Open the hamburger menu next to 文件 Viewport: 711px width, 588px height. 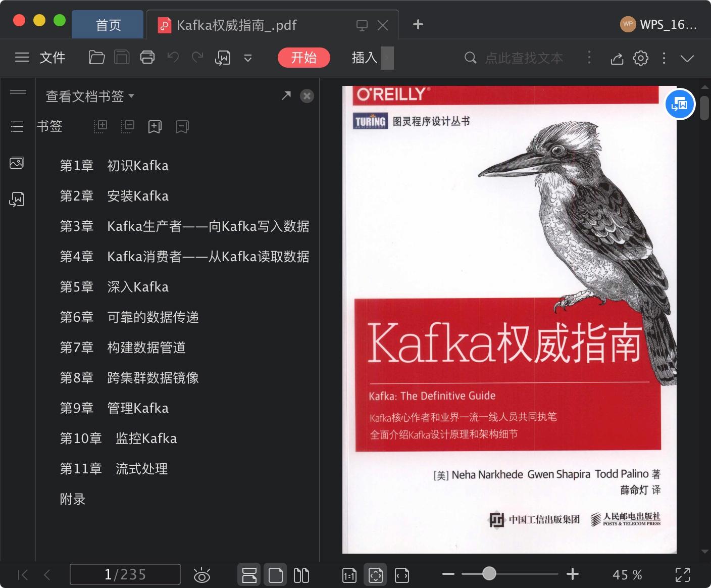point(22,58)
